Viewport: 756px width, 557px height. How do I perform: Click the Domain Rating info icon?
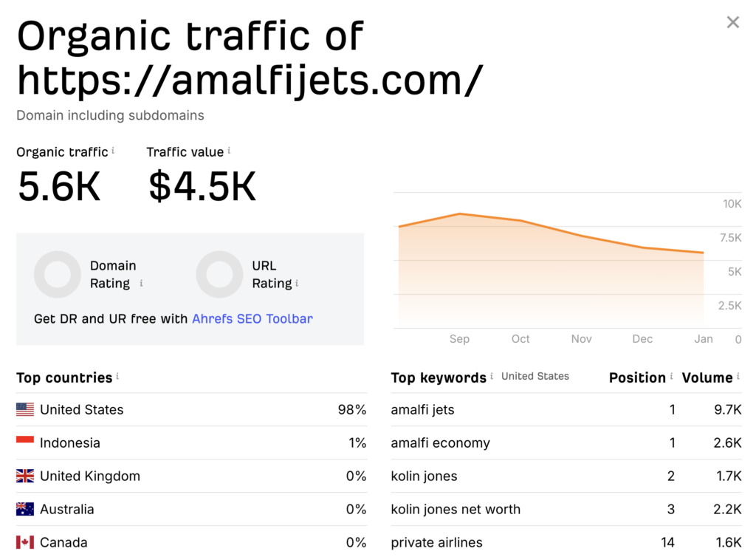tap(141, 283)
